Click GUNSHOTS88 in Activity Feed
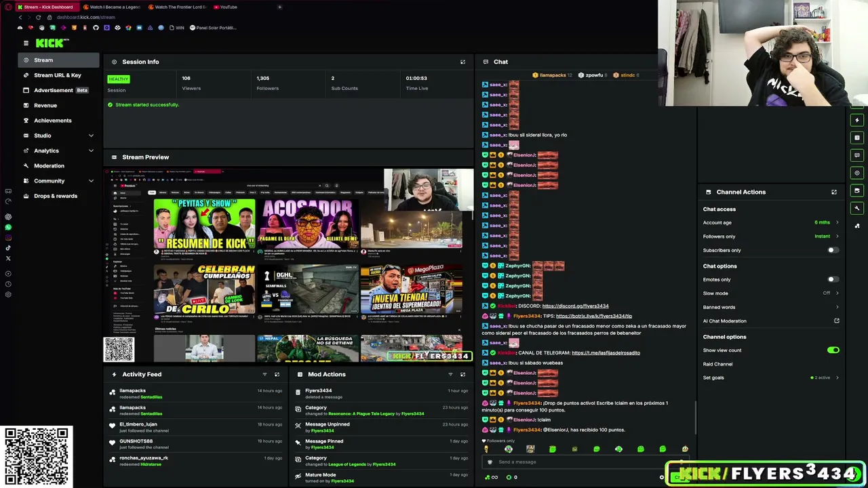 (136, 441)
